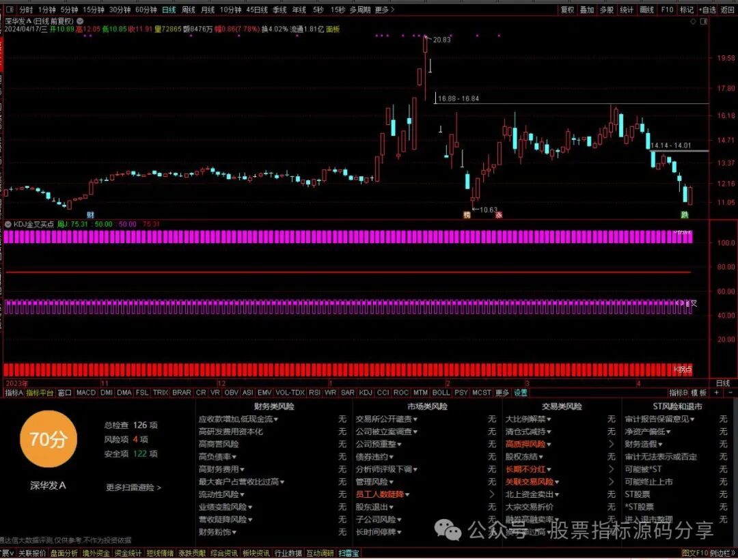738x560 pixels.
Task: Open the 资金统计 bottom tab
Action: pyautogui.click(x=128, y=553)
